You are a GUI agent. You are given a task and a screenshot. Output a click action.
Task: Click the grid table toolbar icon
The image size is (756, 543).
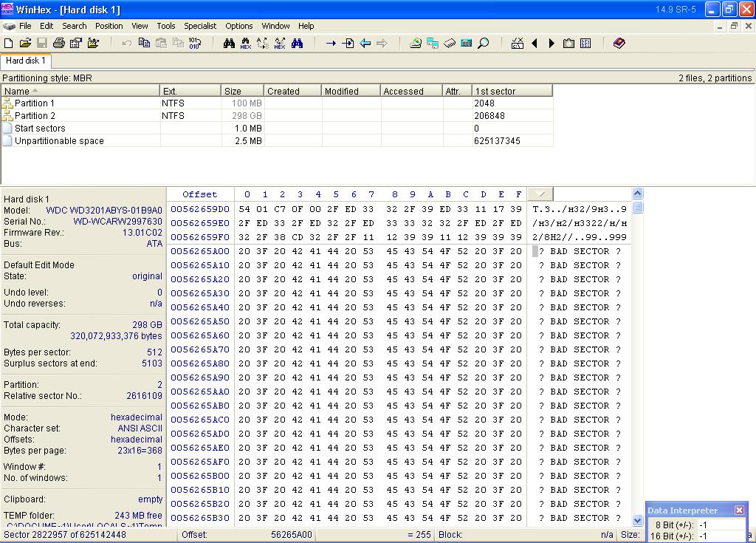point(585,44)
